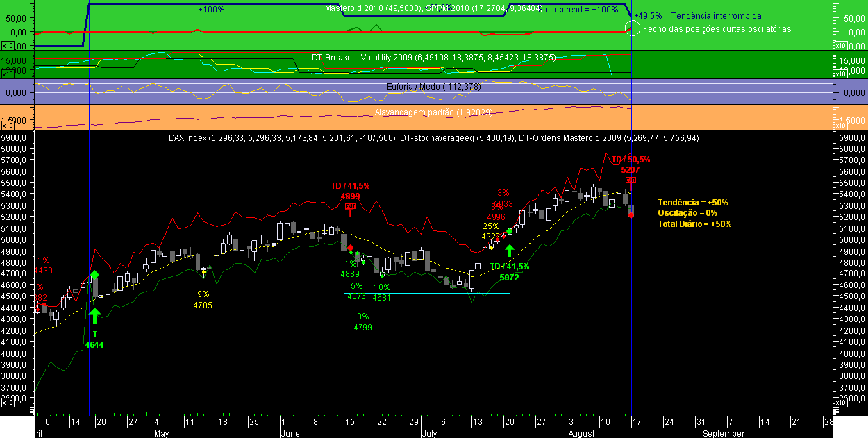Select the 'Oscilação = 0%' summary line
The height and width of the screenshot is (438, 868).
[x=687, y=213]
